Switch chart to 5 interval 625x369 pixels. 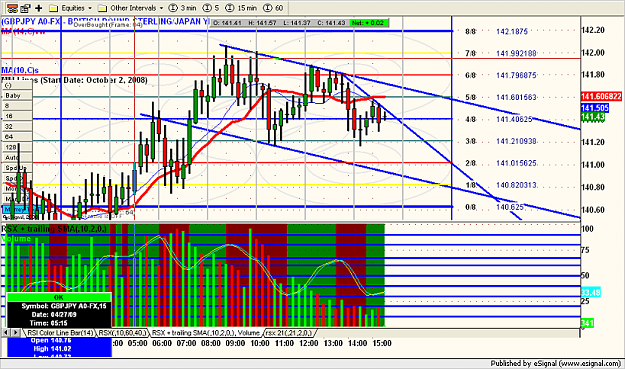tap(211, 8)
